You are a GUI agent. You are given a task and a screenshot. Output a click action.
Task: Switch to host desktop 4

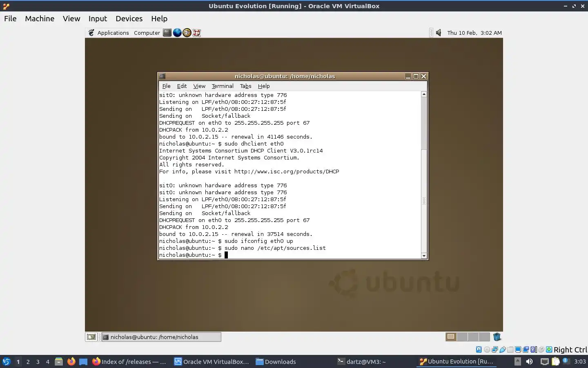tap(47, 361)
